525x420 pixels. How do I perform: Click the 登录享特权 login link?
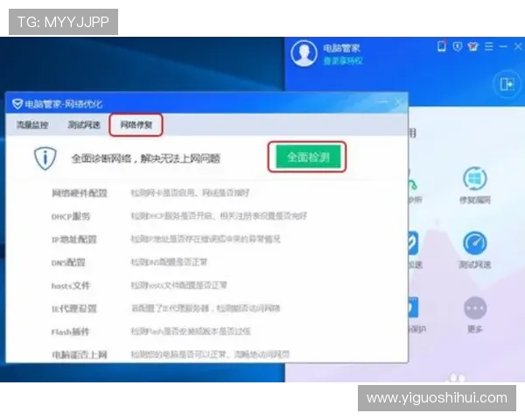point(343,61)
